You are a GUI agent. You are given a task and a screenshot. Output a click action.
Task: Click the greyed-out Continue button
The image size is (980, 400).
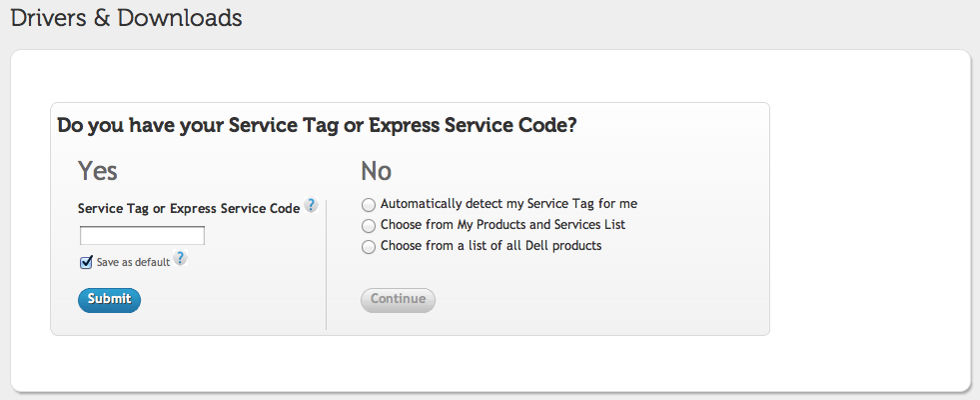398,299
